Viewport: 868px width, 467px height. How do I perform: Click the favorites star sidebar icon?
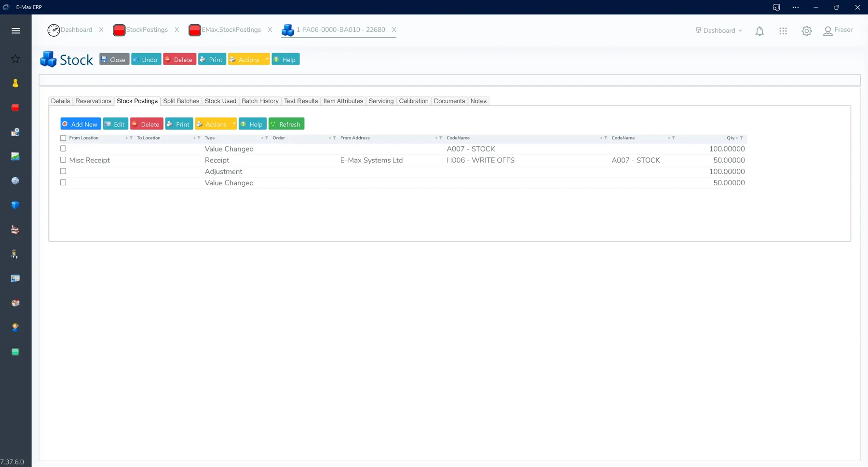click(15, 59)
